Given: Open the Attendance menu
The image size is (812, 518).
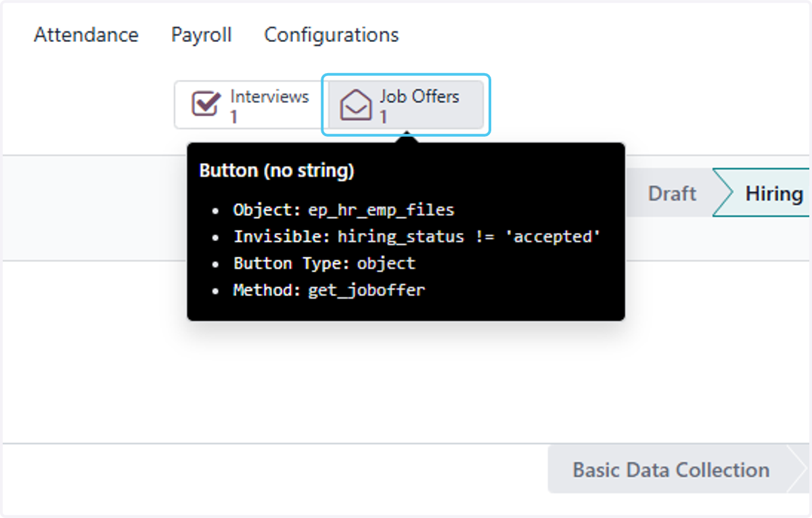Looking at the screenshot, I should point(86,35).
